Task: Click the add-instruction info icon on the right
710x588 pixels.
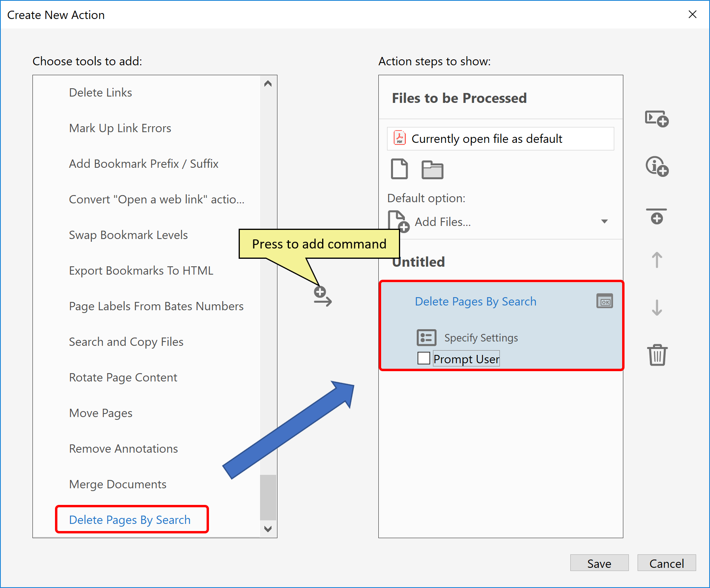Action: 656,167
